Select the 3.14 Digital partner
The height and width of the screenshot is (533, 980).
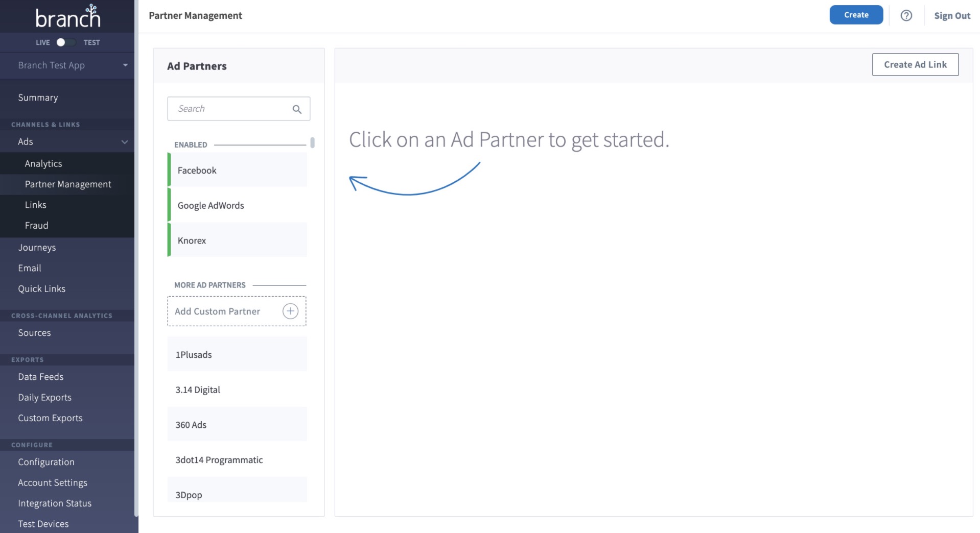pos(238,390)
